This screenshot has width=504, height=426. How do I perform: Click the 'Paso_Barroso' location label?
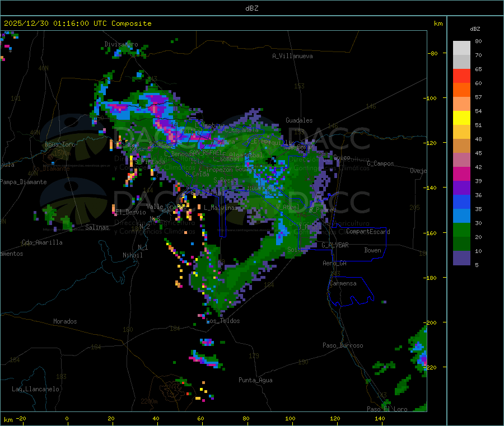343,345
